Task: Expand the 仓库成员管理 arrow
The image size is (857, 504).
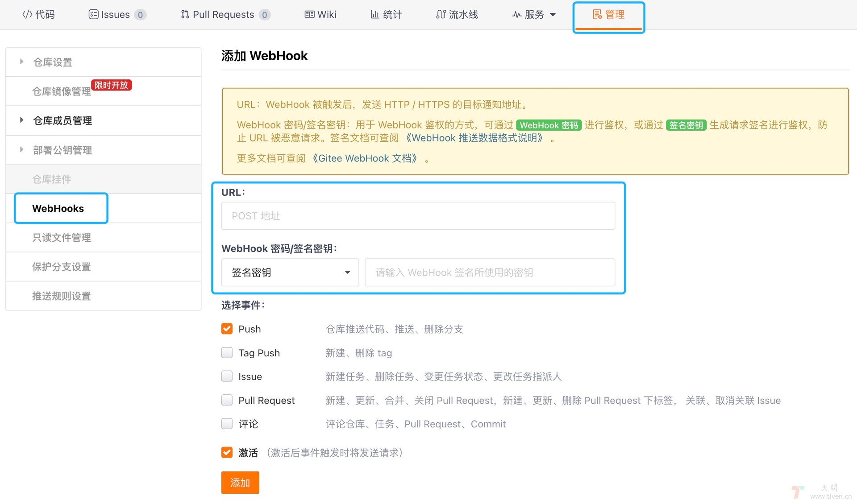Action: [x=21, y=120]
